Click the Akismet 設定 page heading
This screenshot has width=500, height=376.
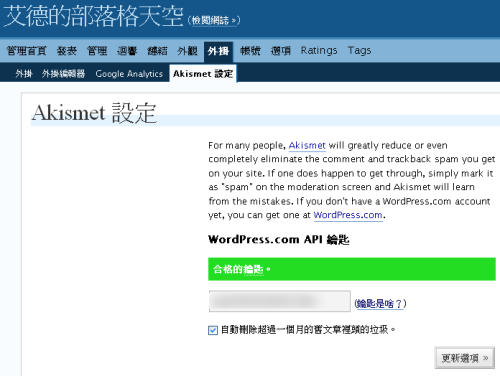pyautogui.click(x=94, y=113)
